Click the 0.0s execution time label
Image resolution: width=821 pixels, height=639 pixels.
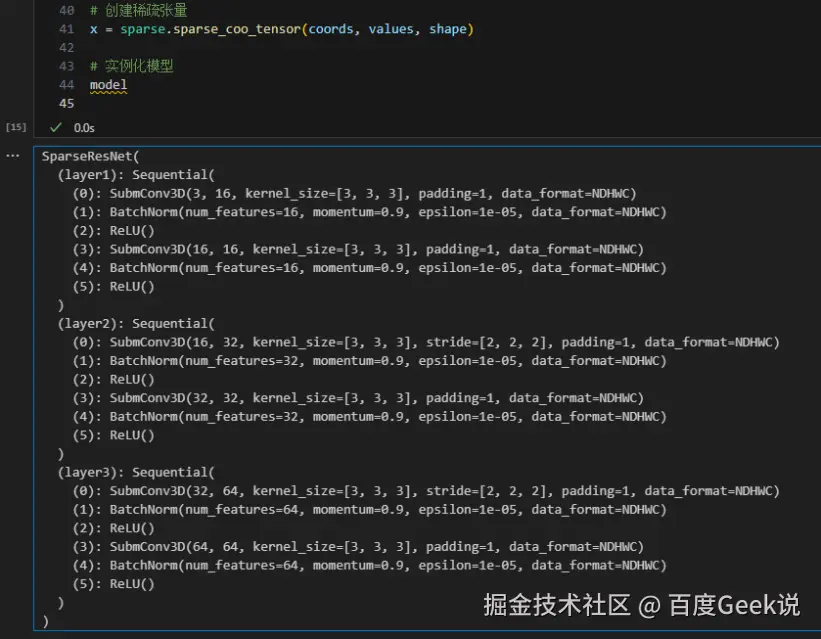(x=84, y=128)
